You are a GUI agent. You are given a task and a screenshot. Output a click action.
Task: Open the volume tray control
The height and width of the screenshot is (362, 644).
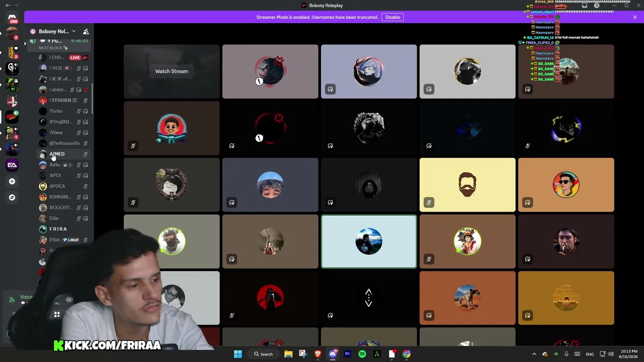[x=611, y=354]
